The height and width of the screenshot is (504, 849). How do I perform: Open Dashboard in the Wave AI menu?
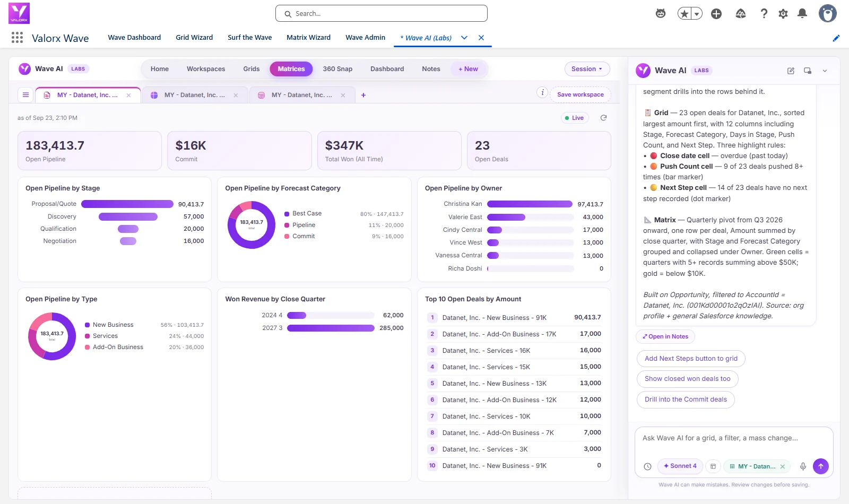coord(387,69)
